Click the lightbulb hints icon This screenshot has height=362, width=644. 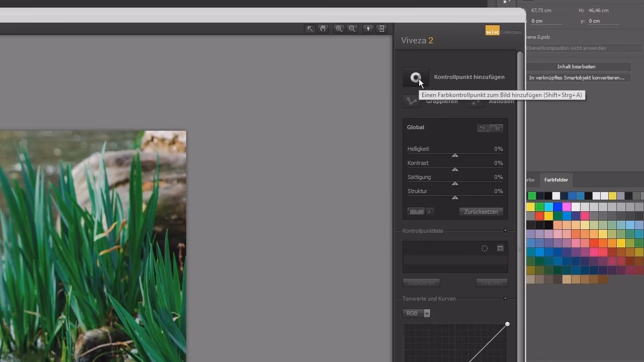368,29
